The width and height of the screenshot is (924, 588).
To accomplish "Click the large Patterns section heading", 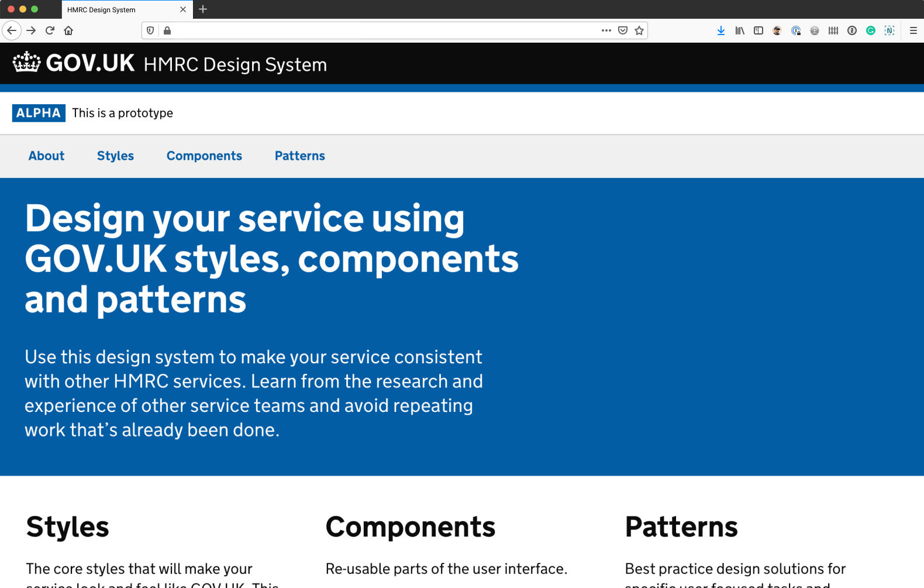I will [x=681, y=527].
